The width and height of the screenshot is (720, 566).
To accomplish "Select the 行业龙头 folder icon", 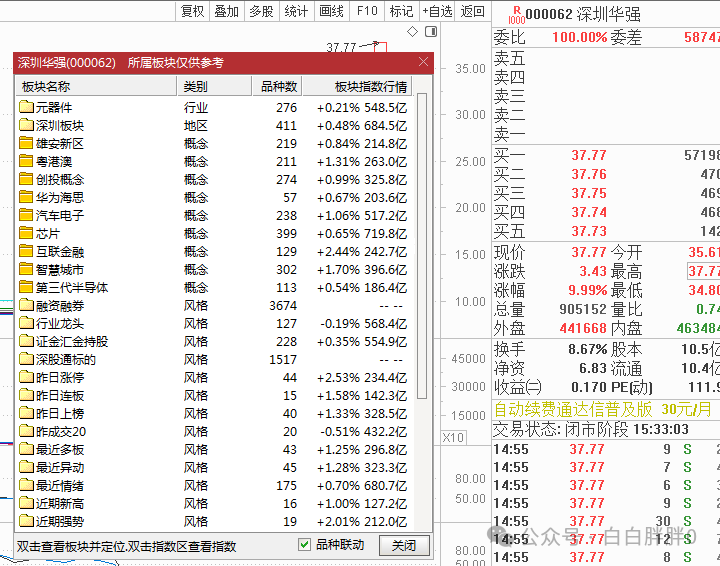I will [27, 323].
